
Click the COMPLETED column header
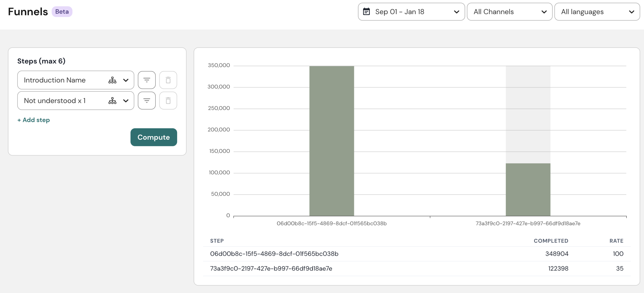point(551,241)
